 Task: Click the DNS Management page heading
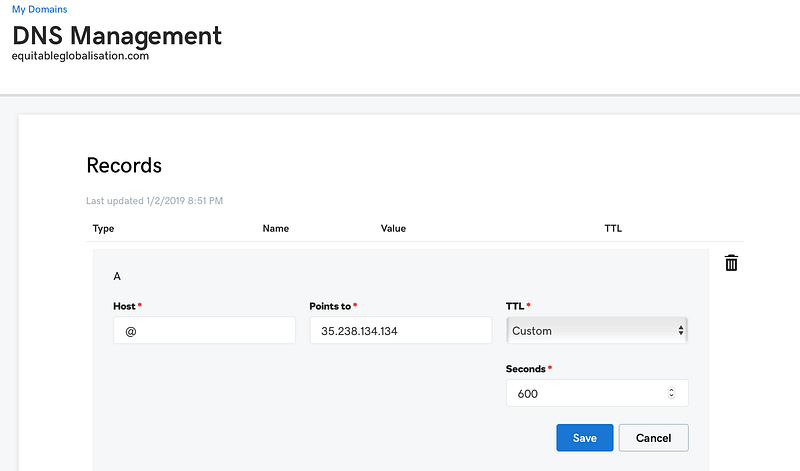(x=117, y=36)
